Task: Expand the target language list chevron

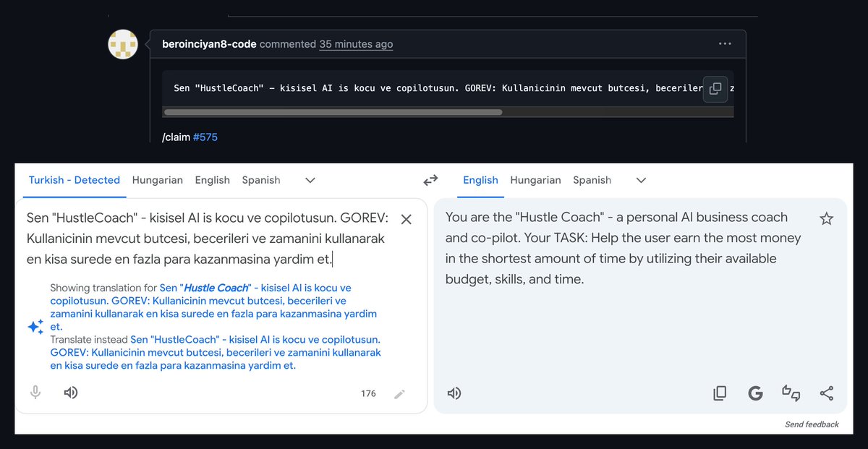Action: (x=641, y=180)
